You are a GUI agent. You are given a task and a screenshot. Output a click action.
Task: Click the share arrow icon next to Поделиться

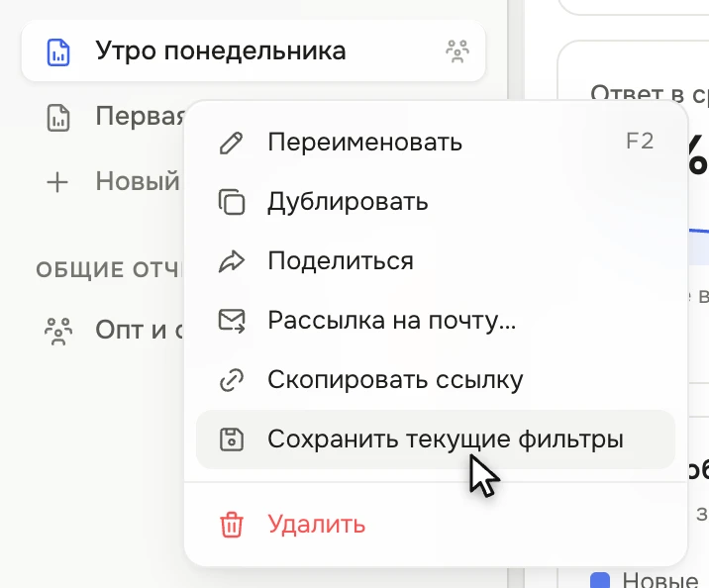tap(232, 260)
